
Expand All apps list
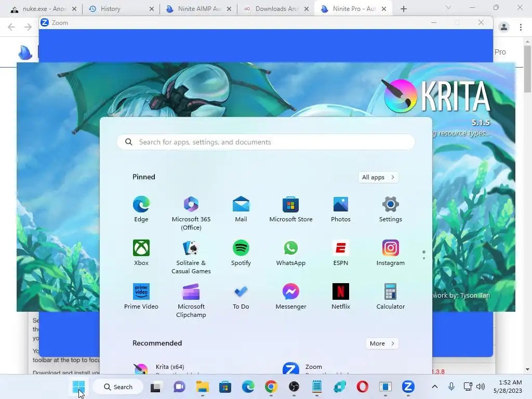[378, 177]
